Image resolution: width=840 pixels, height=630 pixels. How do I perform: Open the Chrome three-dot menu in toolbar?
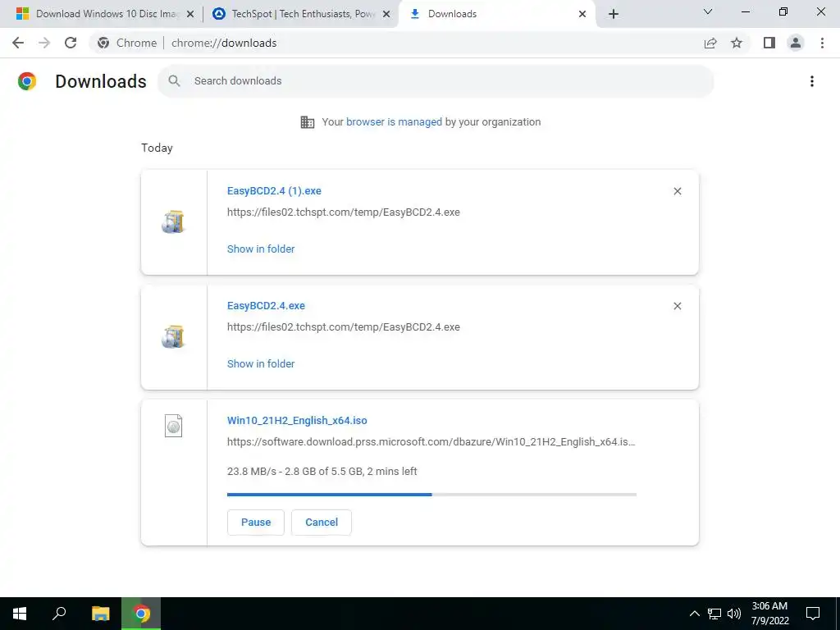coord(822,43)
